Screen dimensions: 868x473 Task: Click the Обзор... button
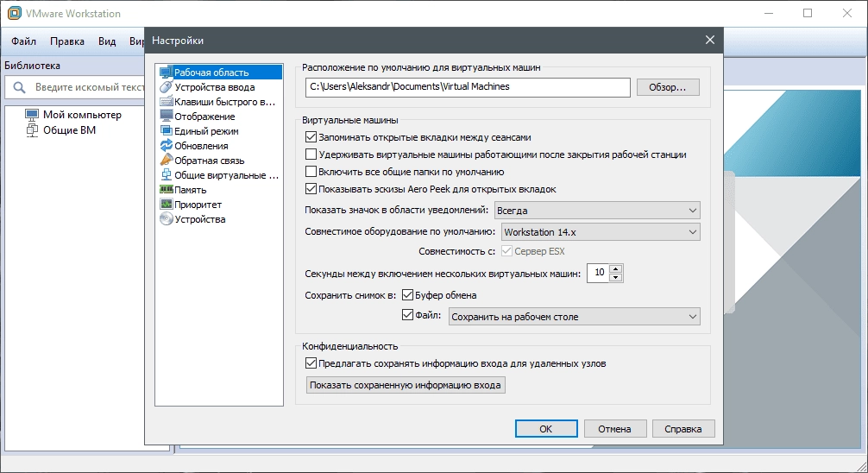pyautogui.click(x=668, y=87)
